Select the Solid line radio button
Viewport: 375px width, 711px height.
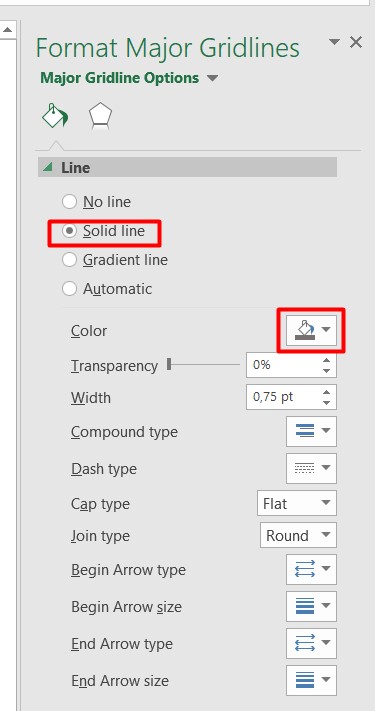69,231
